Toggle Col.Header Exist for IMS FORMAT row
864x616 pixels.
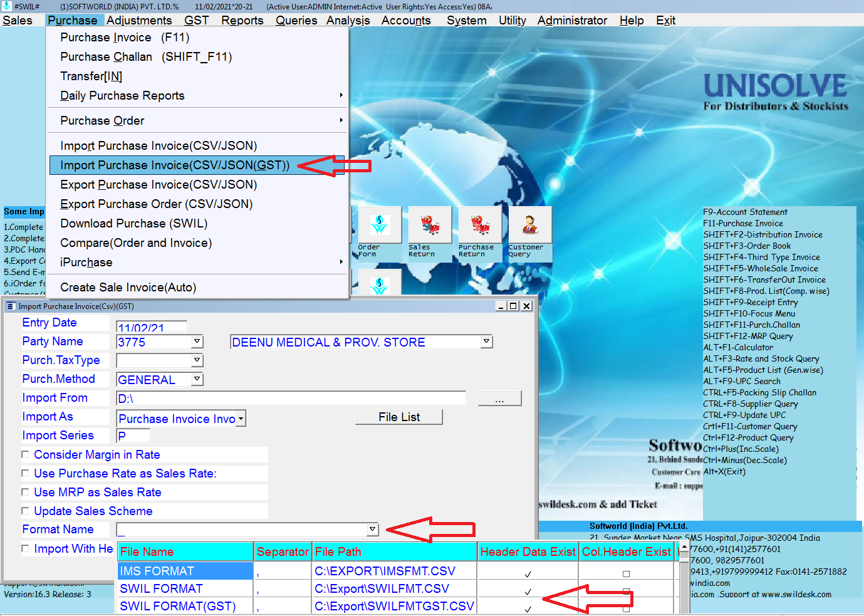pyautogui.click(x=626, y=573)
